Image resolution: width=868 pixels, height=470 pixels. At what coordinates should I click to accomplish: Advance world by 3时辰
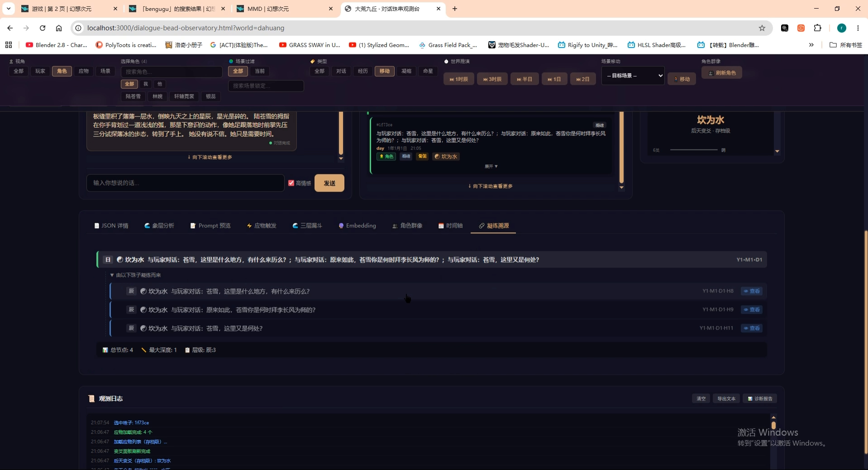tap(492, 79)
